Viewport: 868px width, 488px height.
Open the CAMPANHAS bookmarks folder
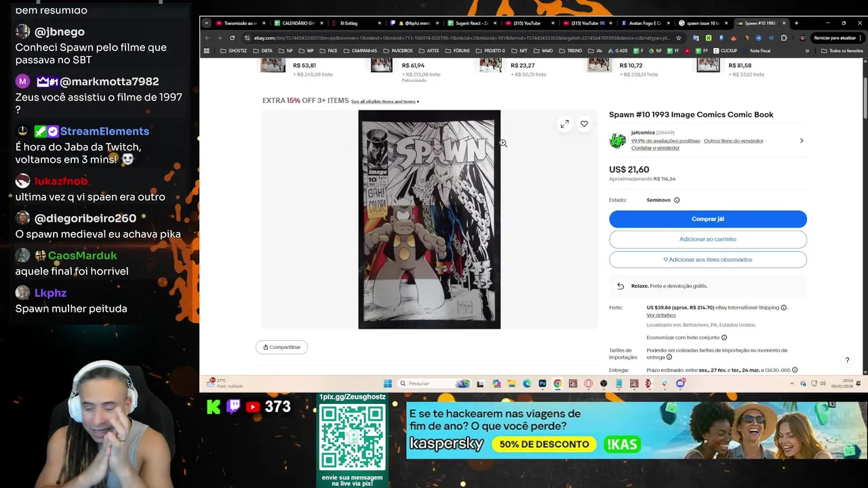[360, 51]
